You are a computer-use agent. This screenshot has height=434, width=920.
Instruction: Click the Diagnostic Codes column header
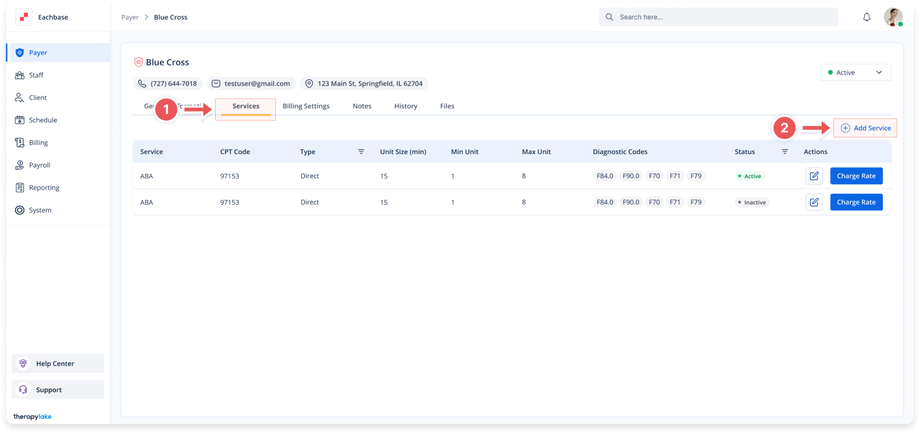(x=620, y=151)
